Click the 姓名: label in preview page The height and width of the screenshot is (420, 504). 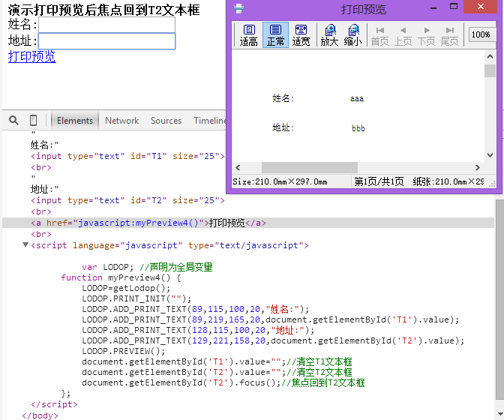(283, 98)
